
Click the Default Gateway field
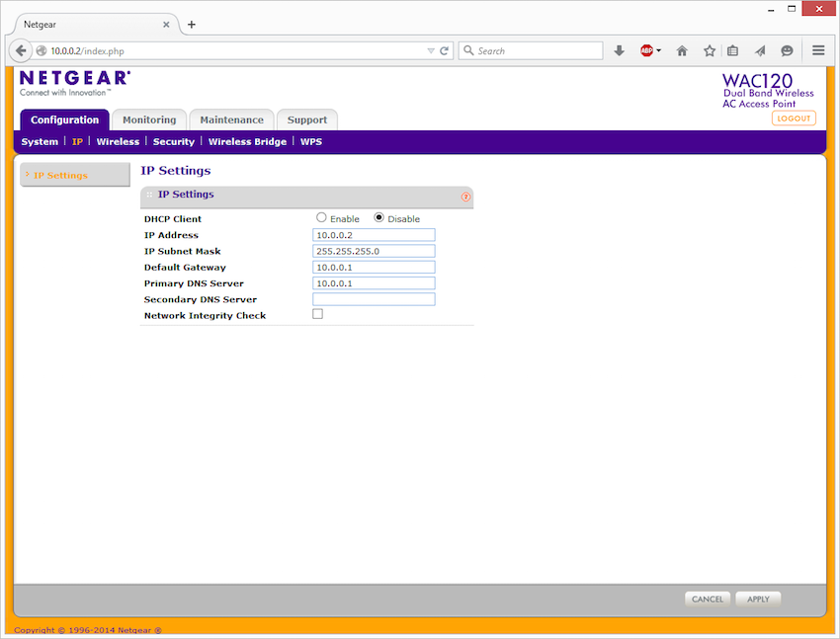374,267
